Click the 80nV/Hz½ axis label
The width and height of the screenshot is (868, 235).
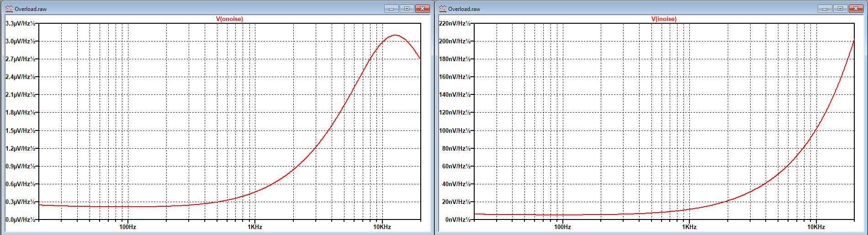pyautogui.click(x=456, y=148)
